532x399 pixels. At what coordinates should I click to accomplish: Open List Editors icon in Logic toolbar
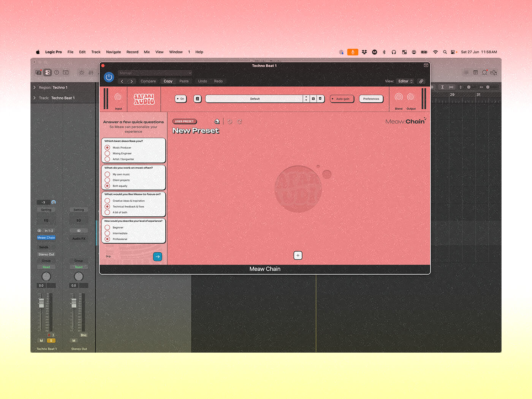[466, 72]
